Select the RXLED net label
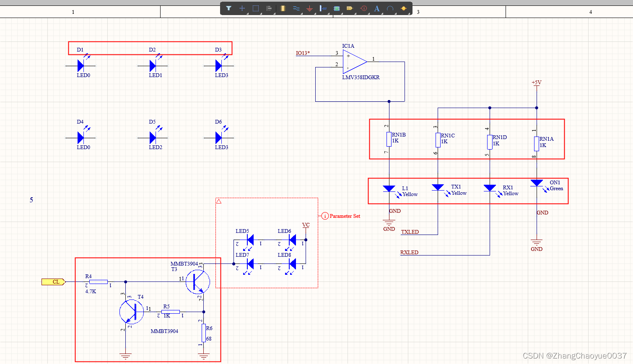The height and width of the screenshot is (364, 633). (x=410, y=253)
